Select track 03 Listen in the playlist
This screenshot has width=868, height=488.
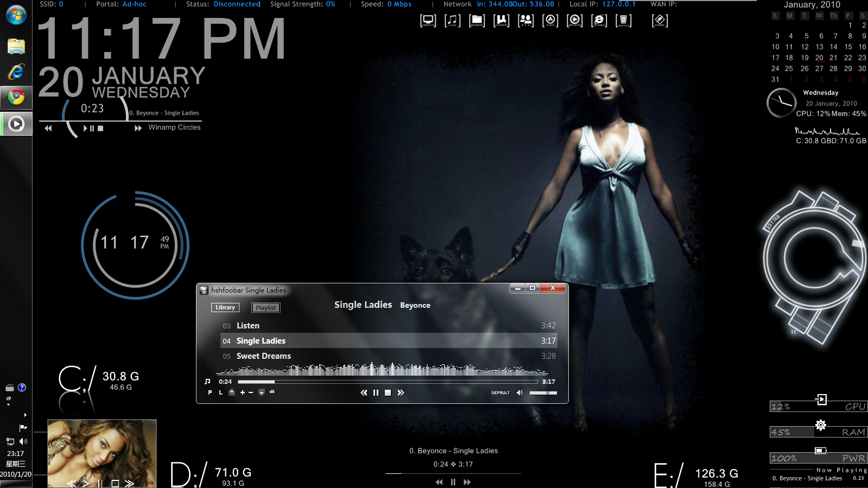pyautogui.click(x=389, y=326)
